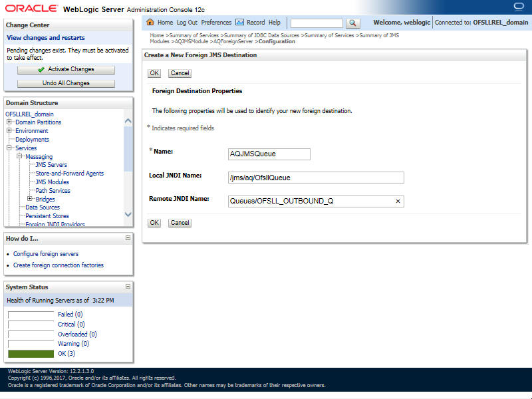Click Record in the toolbar
The width and height of the screenshot is (532, 399).
click(255, 23)
